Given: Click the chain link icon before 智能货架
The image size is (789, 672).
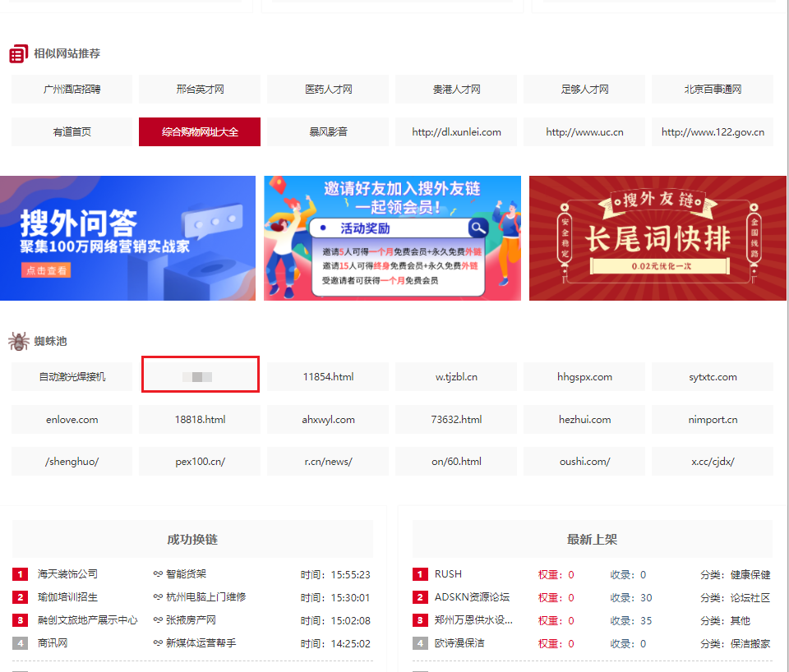Looking at the screenshot, I should click(158, 574).
